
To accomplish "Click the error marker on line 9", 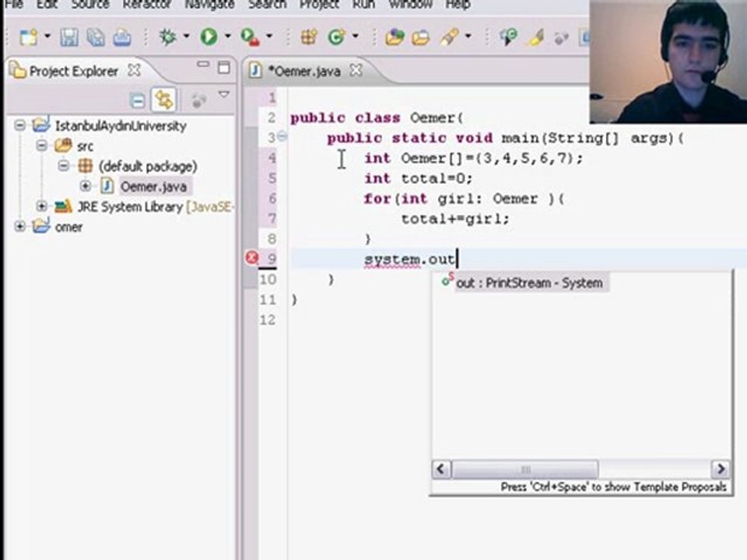I will [x=252, y=257].
